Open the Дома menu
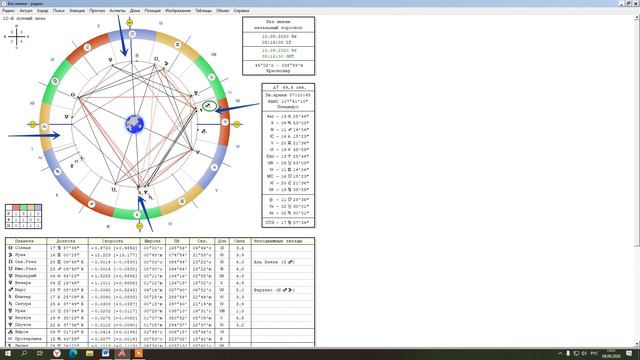This screenshot has width=640, height=360. click(135, 11)
